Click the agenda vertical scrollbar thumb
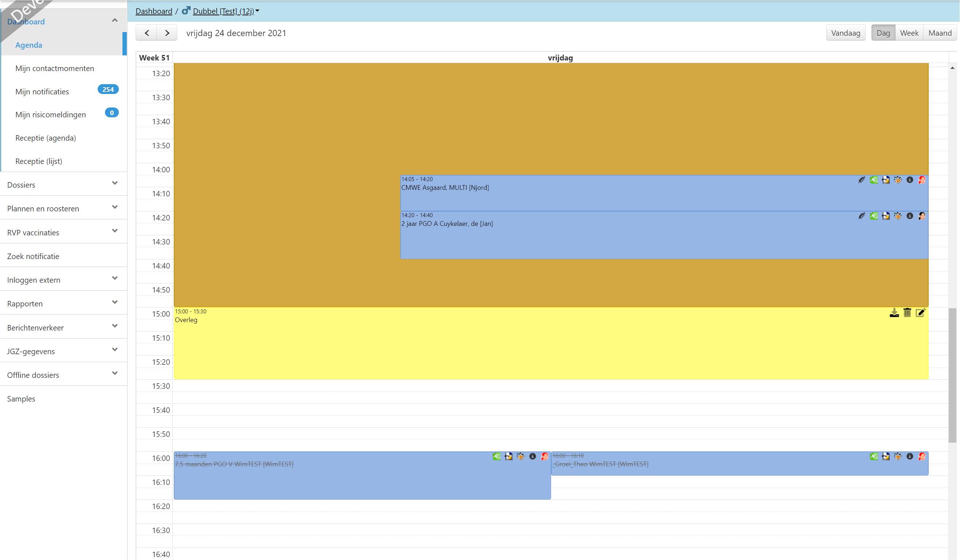Viewport: 960px width, 560px height. click(952, 375)
